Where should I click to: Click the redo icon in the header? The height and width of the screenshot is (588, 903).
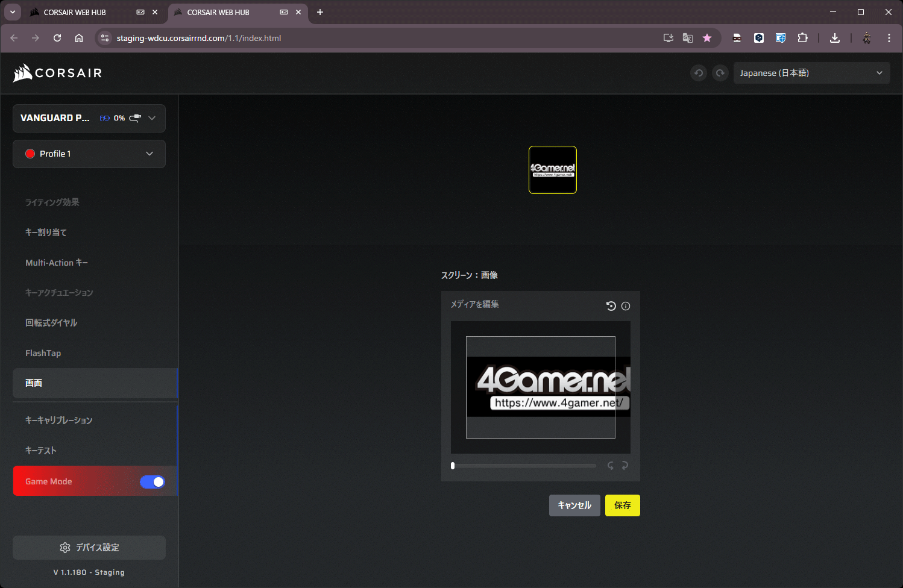click(x=720, y=73)
